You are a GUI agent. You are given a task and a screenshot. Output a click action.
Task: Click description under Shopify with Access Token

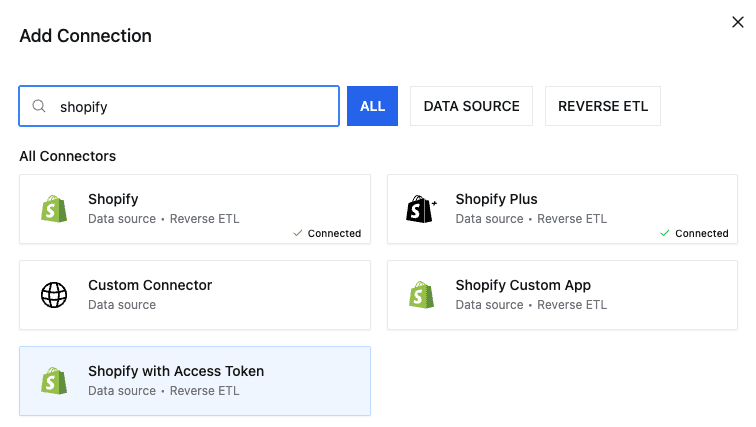164,391
